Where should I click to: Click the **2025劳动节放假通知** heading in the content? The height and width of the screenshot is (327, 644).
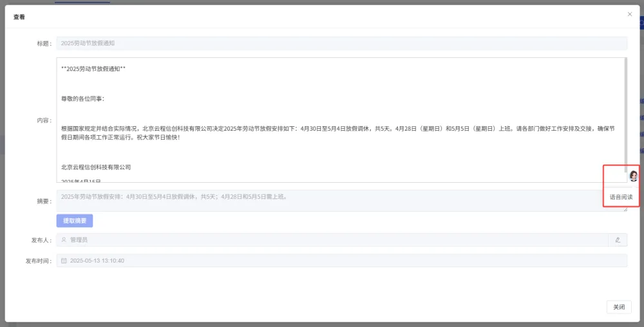[93, 69]
